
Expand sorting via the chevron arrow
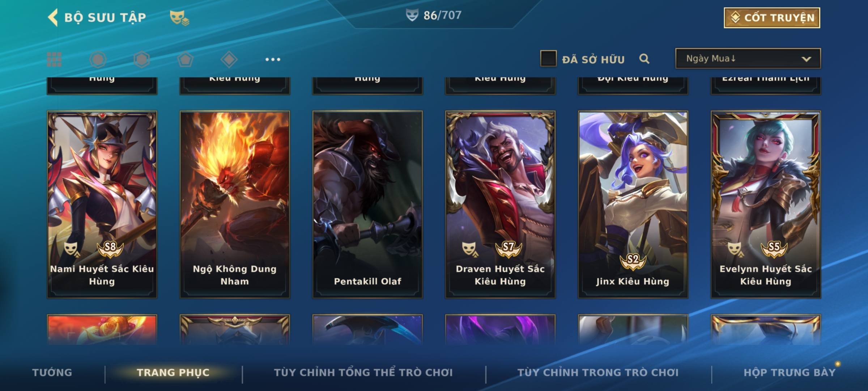tap(806, 59)
